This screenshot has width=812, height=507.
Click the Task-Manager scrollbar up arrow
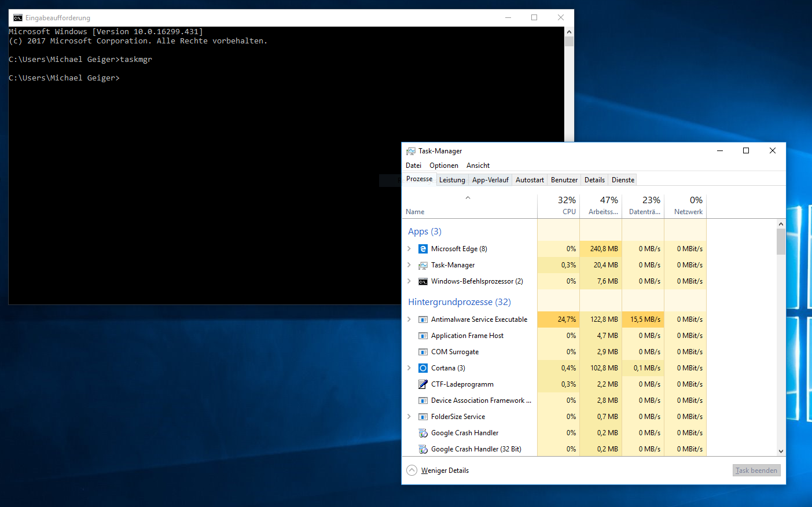[781, 224]
